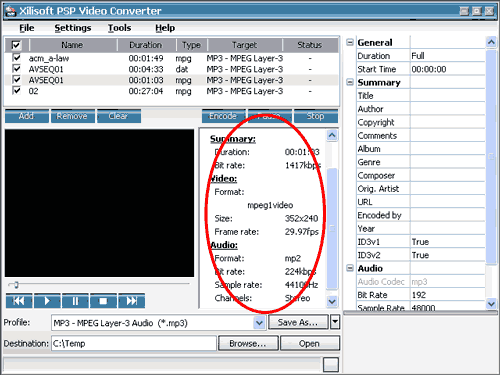The height and width of the screenshot is (375, 500).
Task: Collapse the General properties section
Action: 350,42
